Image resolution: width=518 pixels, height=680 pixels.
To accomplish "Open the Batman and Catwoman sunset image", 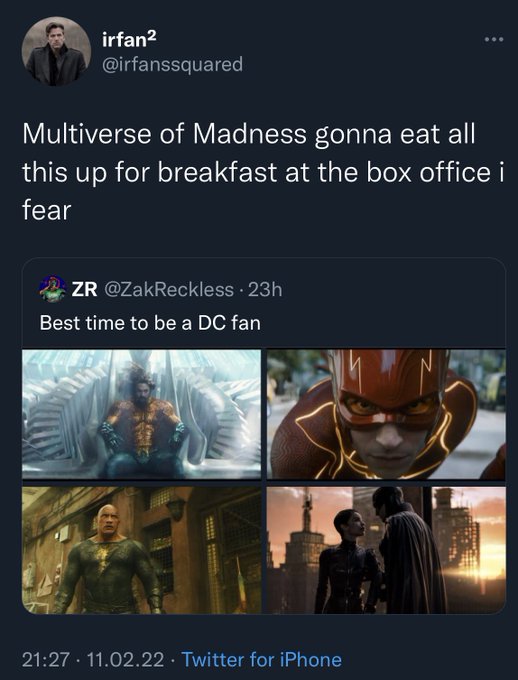I will [x=386, y=549].
